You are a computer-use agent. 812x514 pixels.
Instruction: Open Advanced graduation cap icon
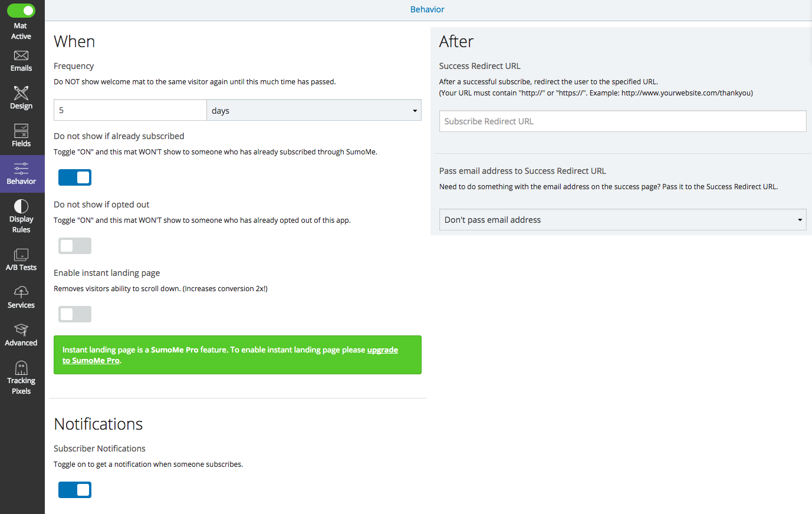point(21,330)
